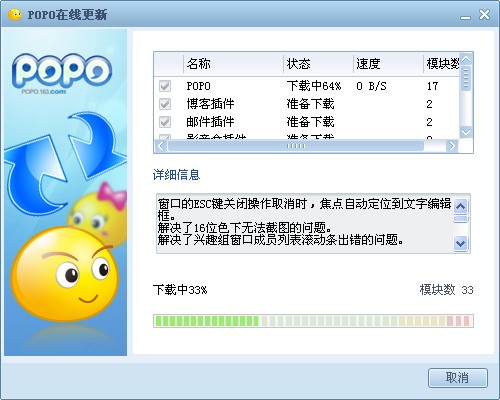Click the 速度 column header

pyautogui.click(x=388, y=64)
